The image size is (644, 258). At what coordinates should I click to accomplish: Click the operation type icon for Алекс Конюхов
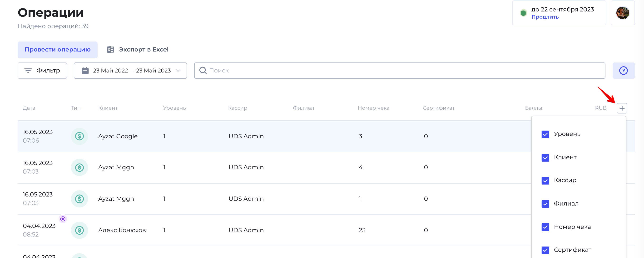pyautogui.click(x=79, y=230)
